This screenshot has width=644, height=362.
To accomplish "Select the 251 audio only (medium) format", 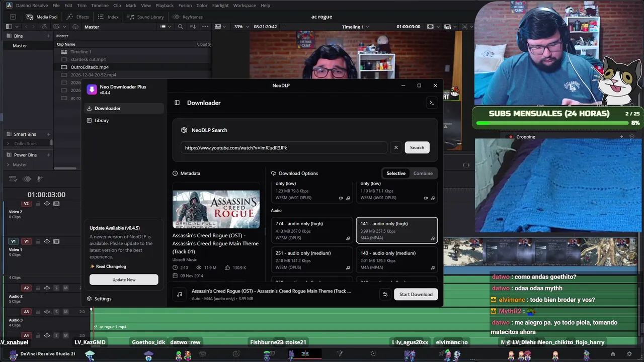I will tap(312, 260).
